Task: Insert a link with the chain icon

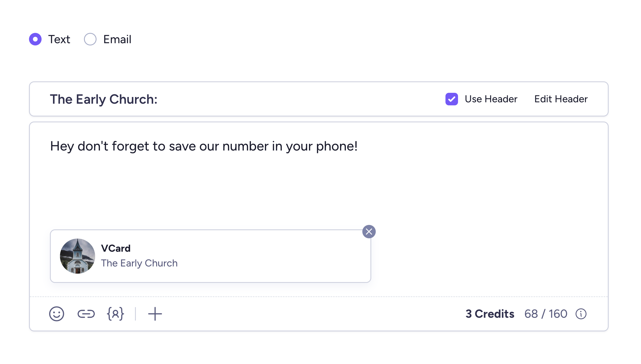Action: [x=86, y=314]
